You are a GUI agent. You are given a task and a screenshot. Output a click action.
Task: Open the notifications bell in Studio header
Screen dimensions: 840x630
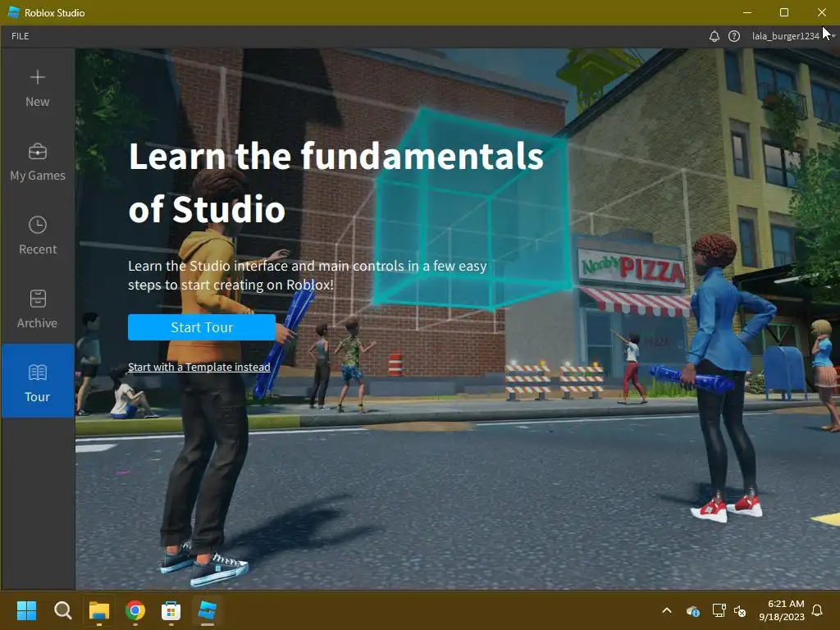pos(714,36)
